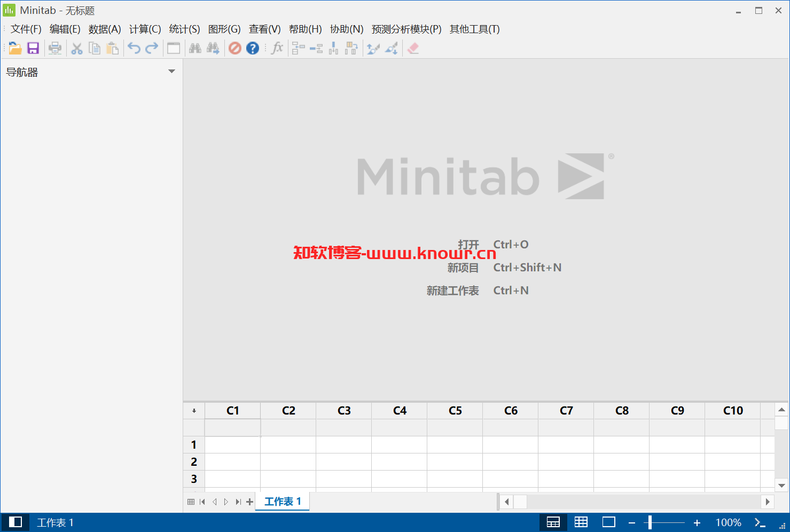Open the 查看(V) menu

[x=264, y=29]
